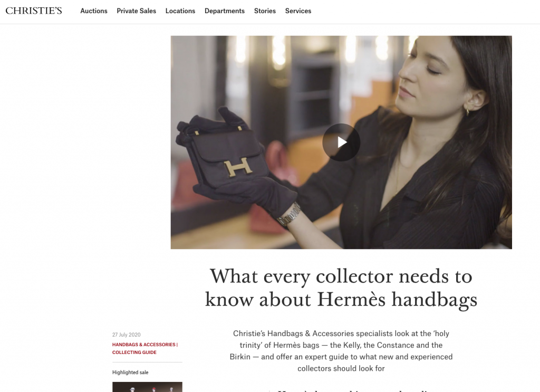Click the intro paragraph about the holy trinity
Image resolution: width=540 pixels, height=392 pixels.
pyautogui.click(x=341, y=351)
